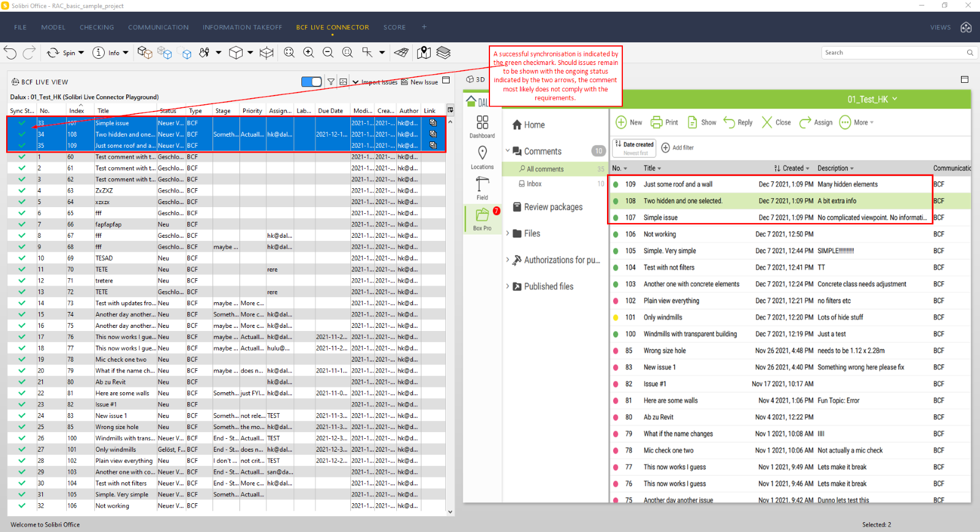The width and height of the screenshot is (980, 532).
Task: Open the Field crane icon
Action: (x=482, y=184)
